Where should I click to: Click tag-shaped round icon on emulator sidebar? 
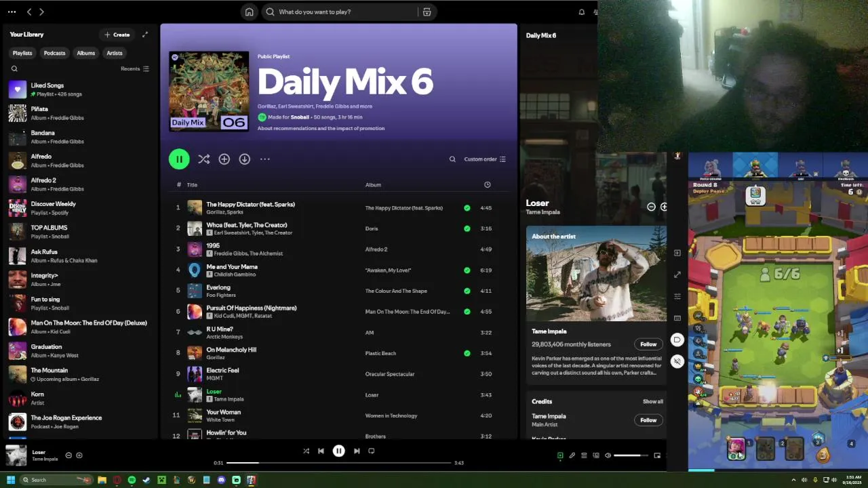[677, 340]
